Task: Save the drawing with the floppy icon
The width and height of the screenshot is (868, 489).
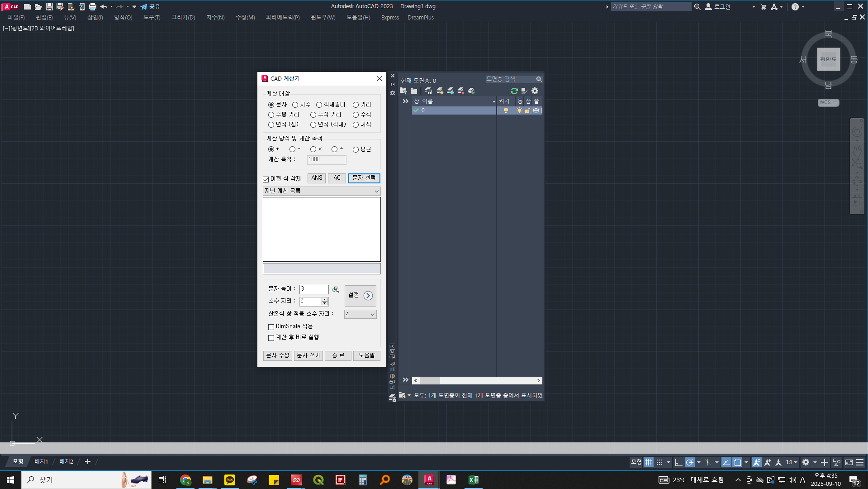Action: [49, 7]
